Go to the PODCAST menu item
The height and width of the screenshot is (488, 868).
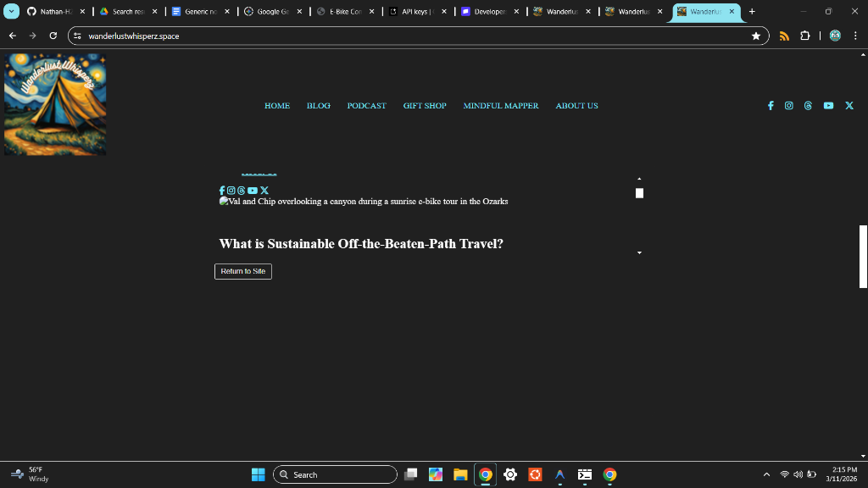[366, 106]
